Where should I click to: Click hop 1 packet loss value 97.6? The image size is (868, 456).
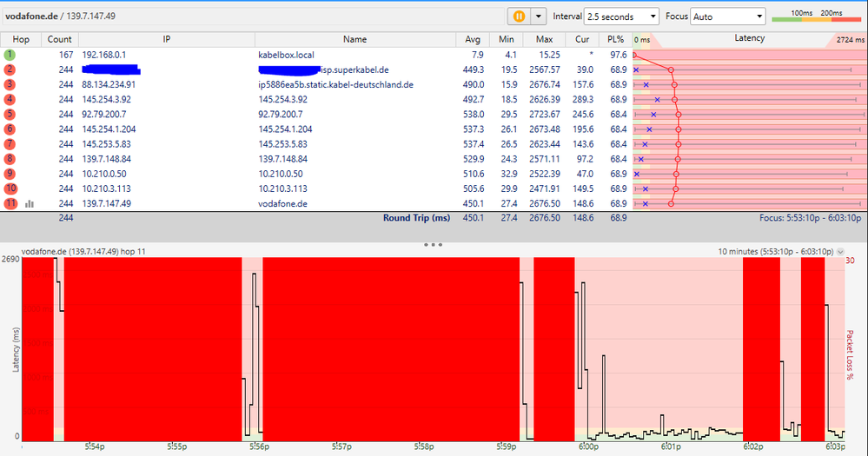[x=619, y=55]
